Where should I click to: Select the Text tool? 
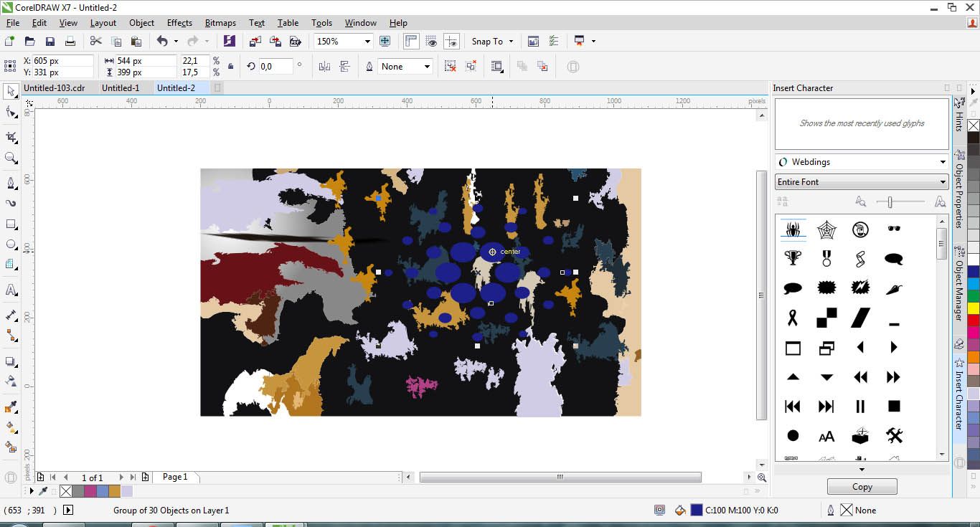point(11,290)
